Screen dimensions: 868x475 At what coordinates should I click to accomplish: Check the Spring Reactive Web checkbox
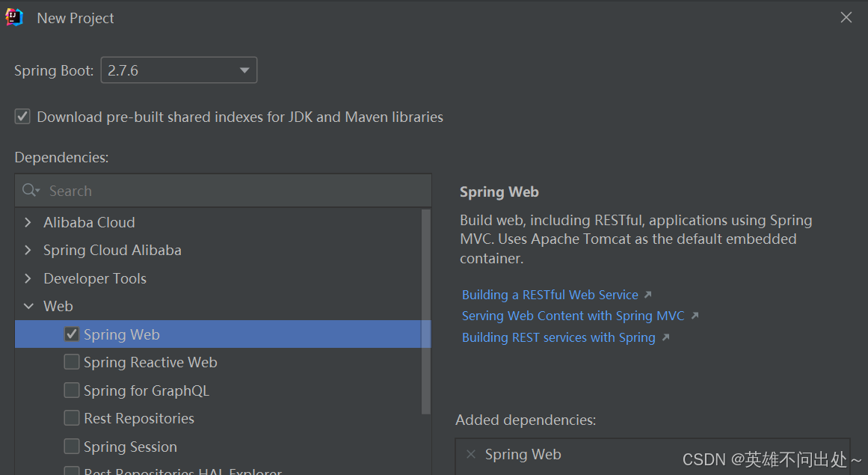(72, 362)
